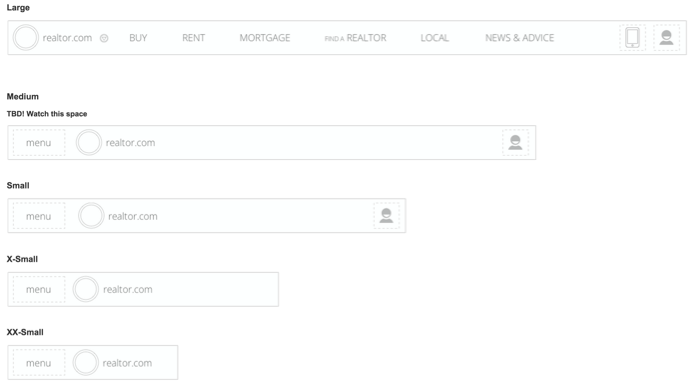Screen dimensions: 698x388
Task: Click the 'XX-Small' section heading
Action: coord(25,332)
